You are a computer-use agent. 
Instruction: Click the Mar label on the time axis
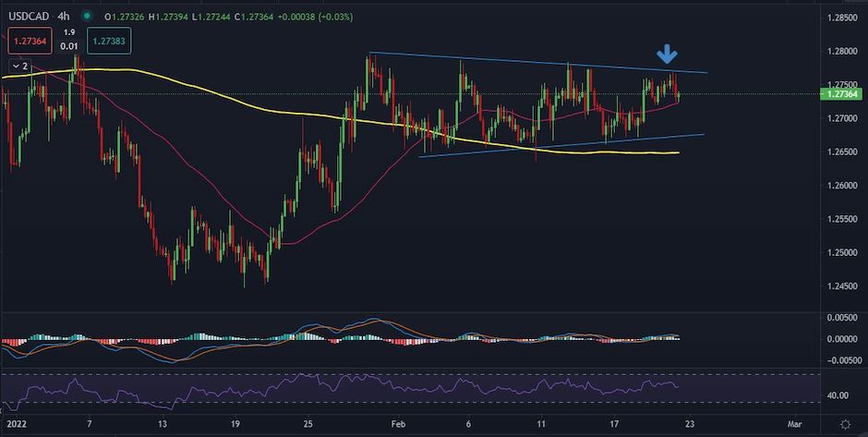794,425
